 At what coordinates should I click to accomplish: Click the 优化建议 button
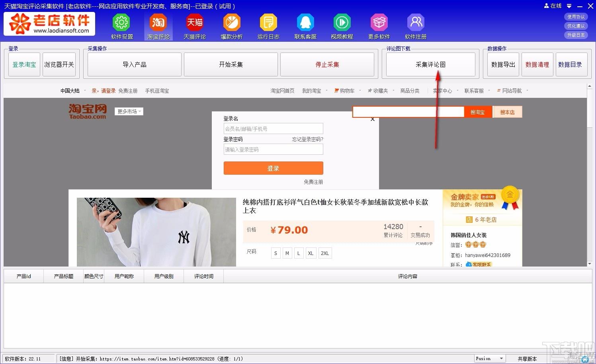[576, 26]
